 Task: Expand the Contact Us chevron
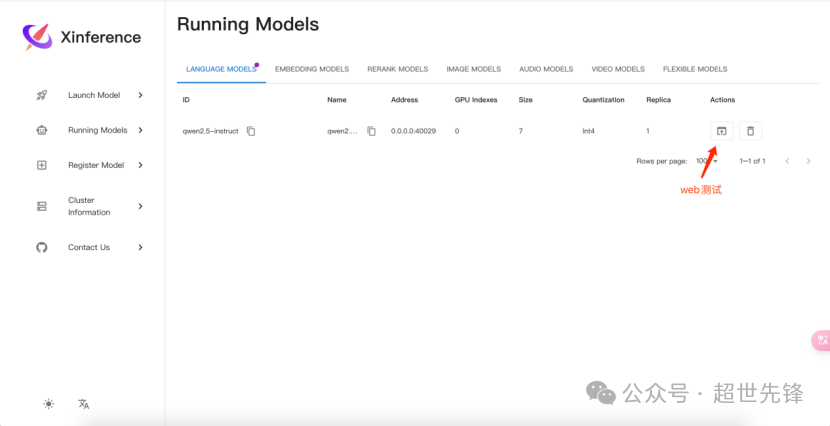click(x=140, y=247)
